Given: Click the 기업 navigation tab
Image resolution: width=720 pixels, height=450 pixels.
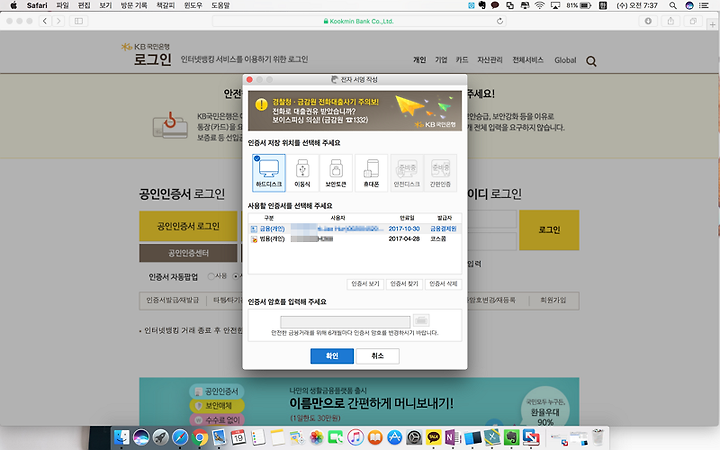Looking at the screenshot, I should click(x=441, y=60).
